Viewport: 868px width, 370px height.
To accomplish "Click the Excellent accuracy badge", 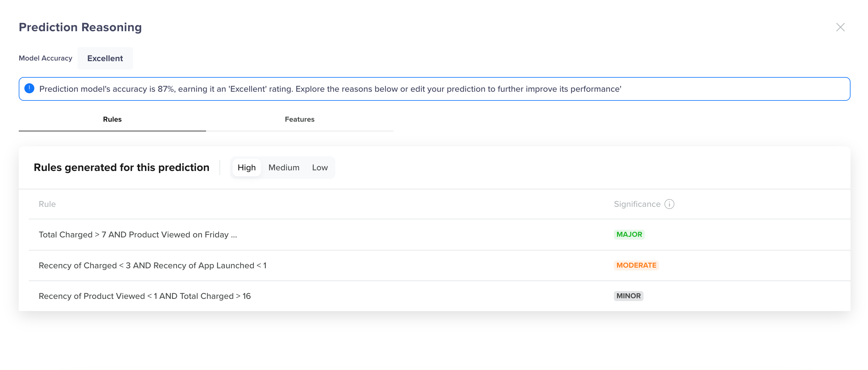I will (105, 58).
